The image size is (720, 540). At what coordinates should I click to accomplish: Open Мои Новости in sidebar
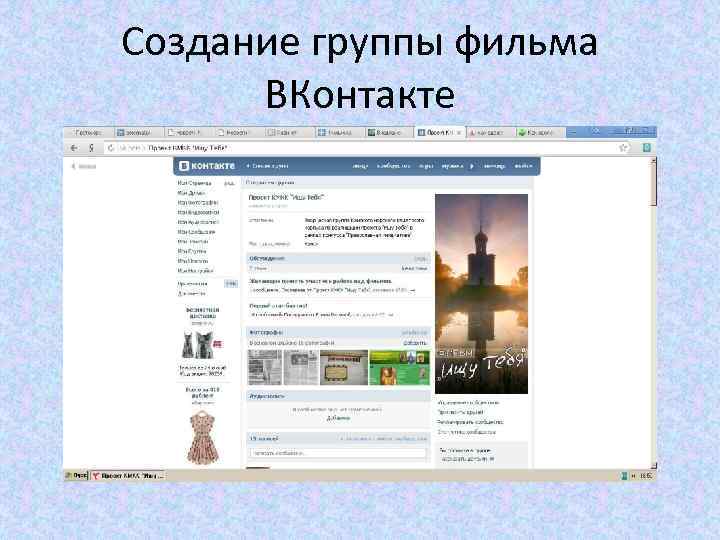click(x=193, y=261)
